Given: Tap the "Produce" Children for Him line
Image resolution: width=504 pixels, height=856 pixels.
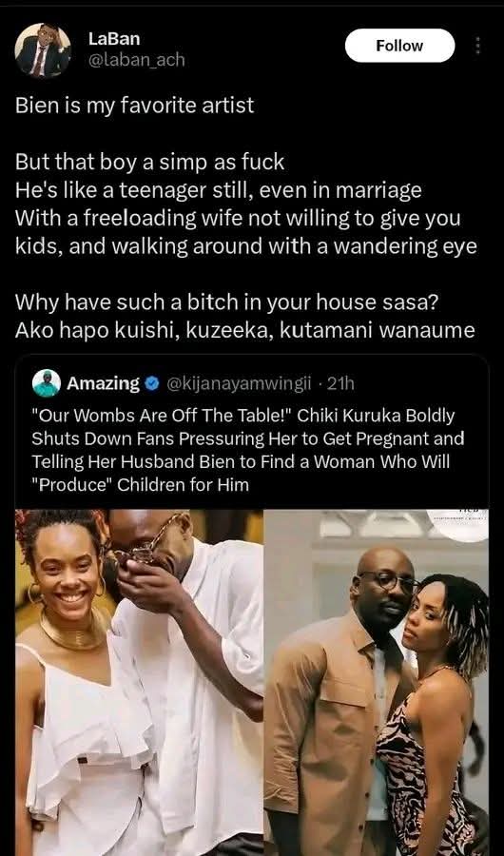Looking at the screenshot, I should tap(141, 484).
